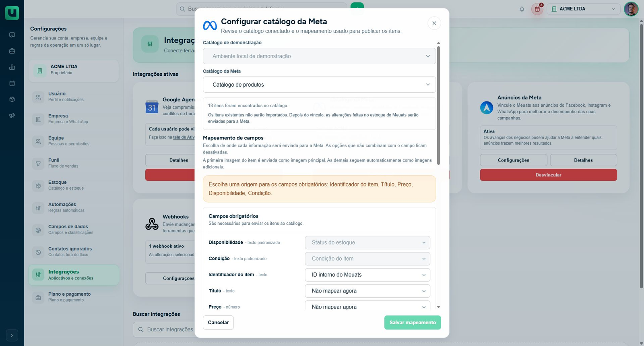Image resolution: width=644 pixels, height=346 pixels.
Task: Open Contatos ignorados settings
Action: click(74, 252)
